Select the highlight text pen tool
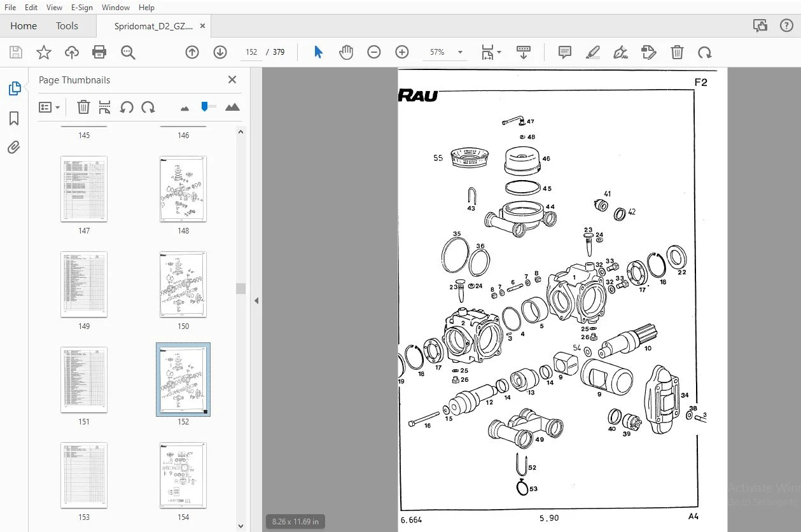 (593, 52)
